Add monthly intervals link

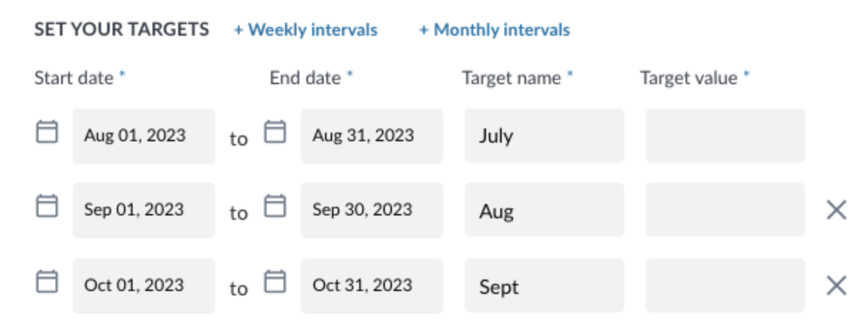[495, 30]
